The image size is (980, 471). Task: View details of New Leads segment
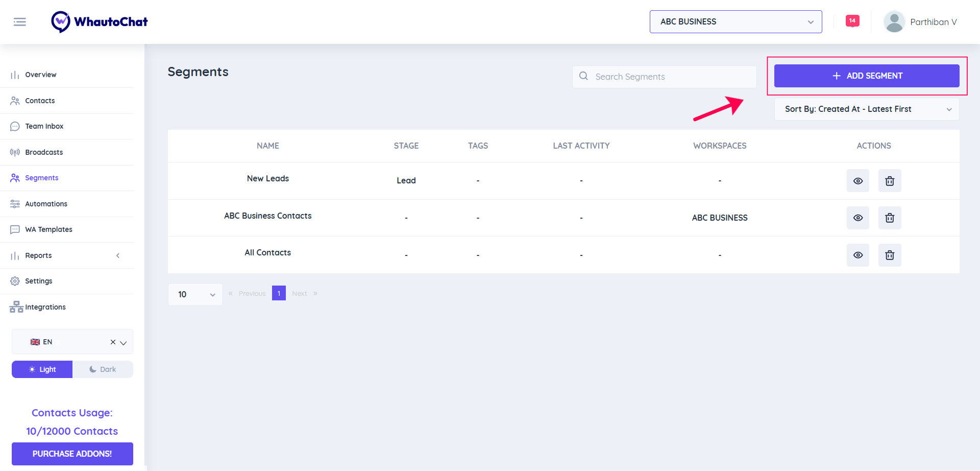(x=858, y=180)
